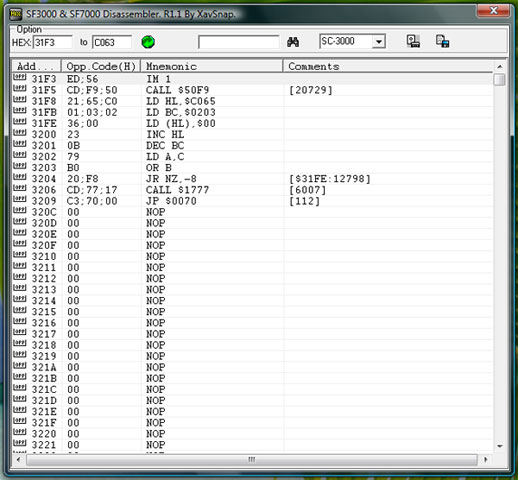The image size is (518, 480).
Task: Click the row icon at address 3209
Action: click(20, 199)
